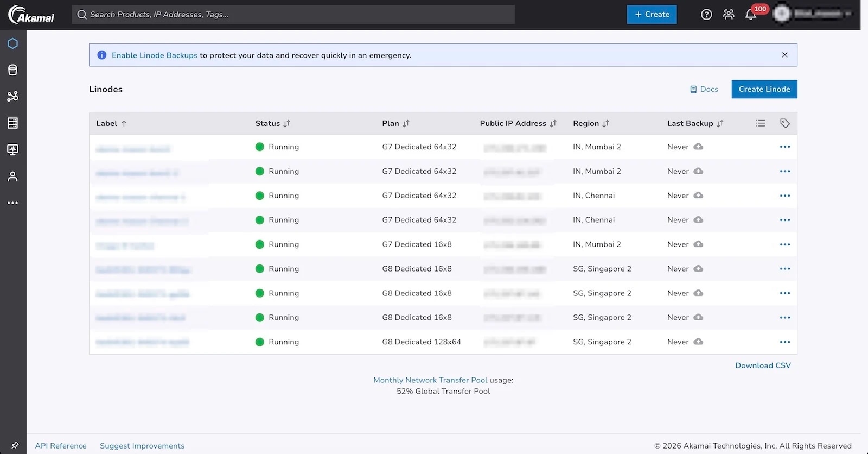Screen dimensions: 868x454
Task: Open the Akamai logo home link
Action: tap(31, 15)
